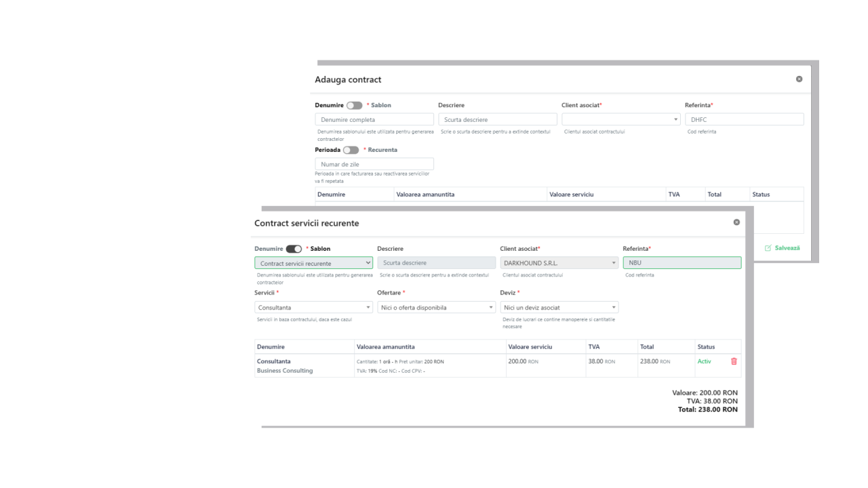Click the Referinta field containing DHFC
Image resolution: width=868 pixels, height=488 pixels.
click(744, 119)
